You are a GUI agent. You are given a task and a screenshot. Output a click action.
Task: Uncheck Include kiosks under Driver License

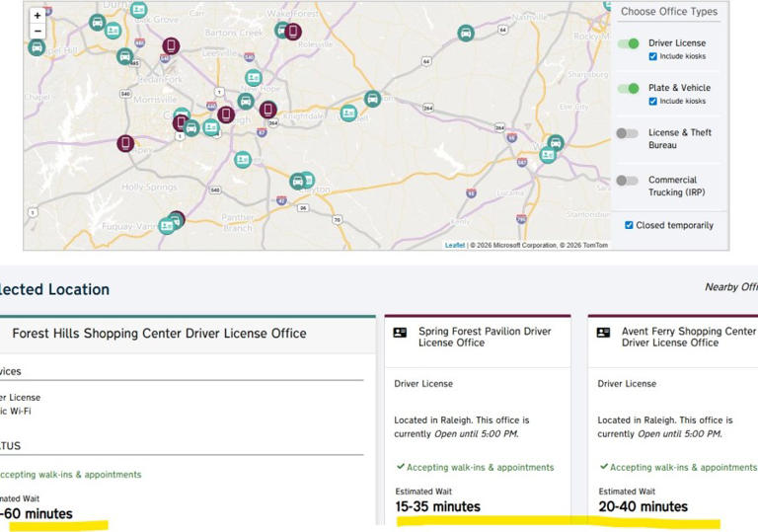tap(653, 57)
